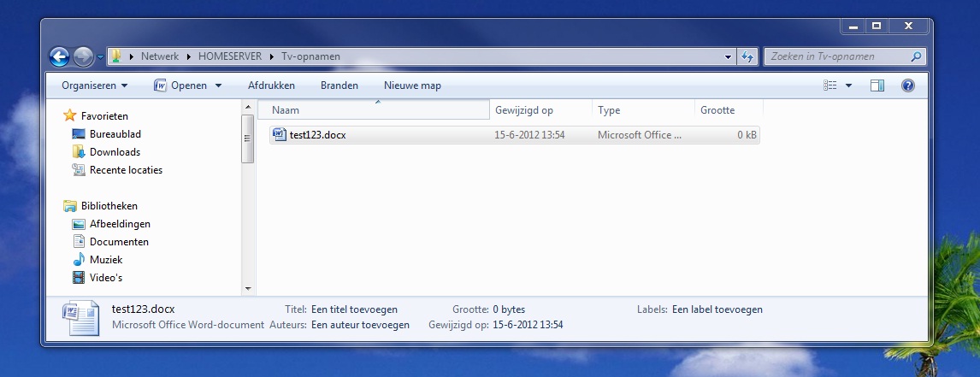Viewport: 980px width, 377px height.
Task: Click the Forward navigation arrow button
Action: point(83,57)
